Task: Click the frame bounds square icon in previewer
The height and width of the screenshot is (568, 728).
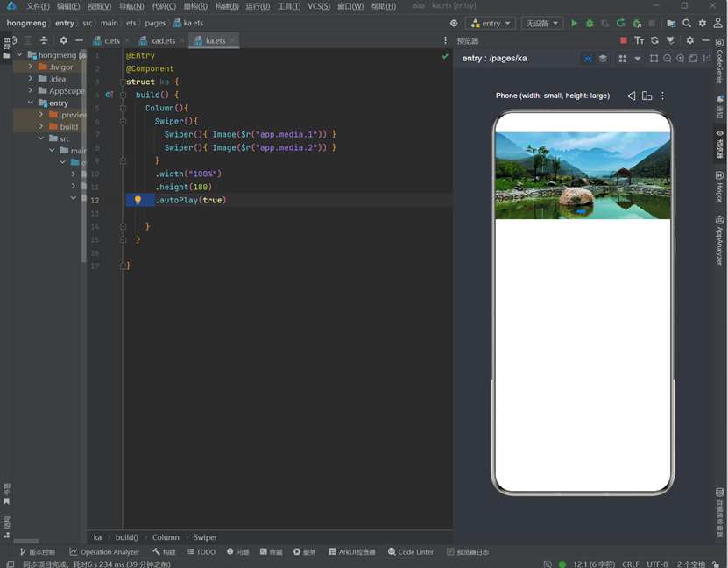Action: (654, 59)
